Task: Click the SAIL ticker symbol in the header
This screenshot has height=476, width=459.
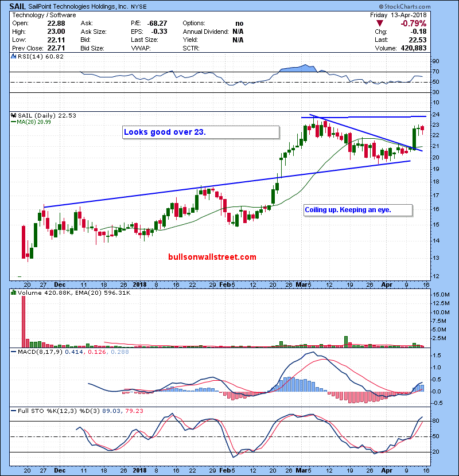Action: [18, 6]
